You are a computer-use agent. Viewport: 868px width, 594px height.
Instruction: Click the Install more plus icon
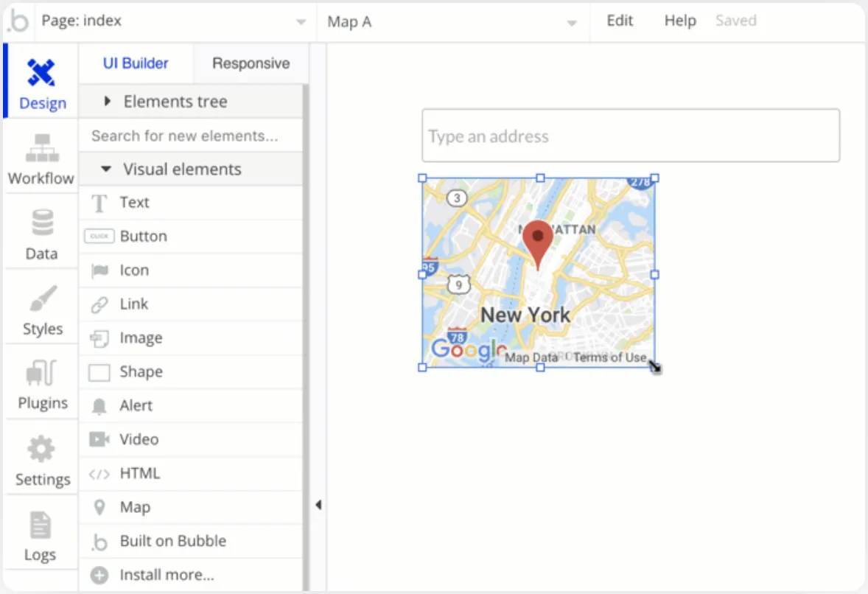pos(99,575)
